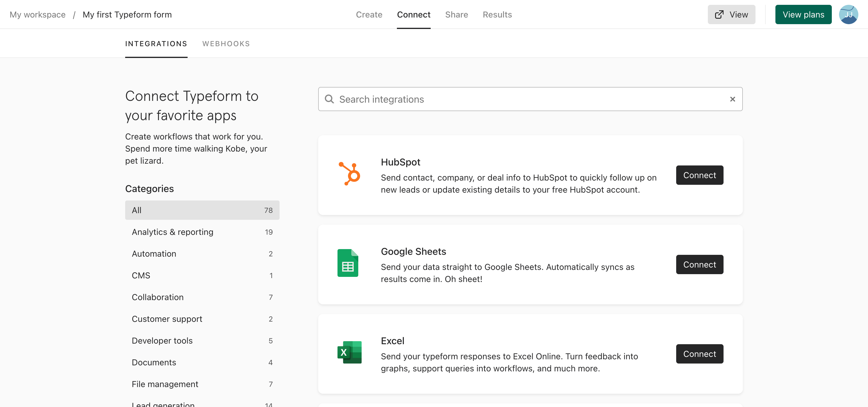Viewport: 868px width, 407px height.
Task: Open the Results tab
Action: 497,14
